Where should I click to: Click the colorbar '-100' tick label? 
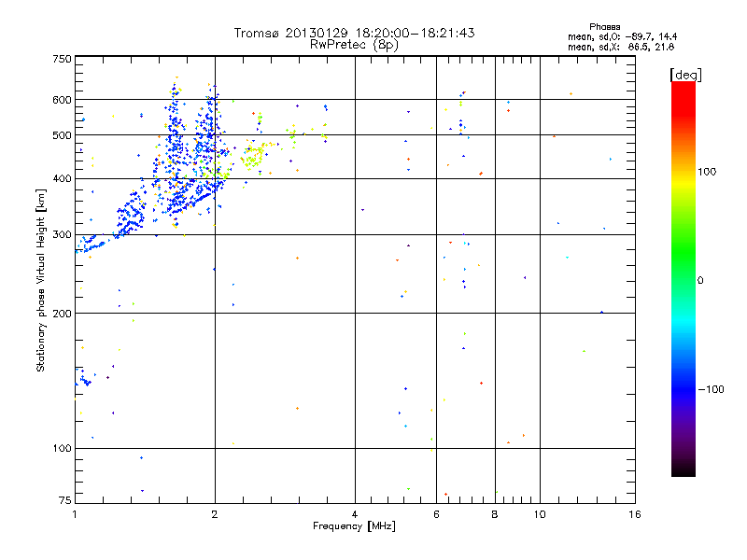(712, 389)
